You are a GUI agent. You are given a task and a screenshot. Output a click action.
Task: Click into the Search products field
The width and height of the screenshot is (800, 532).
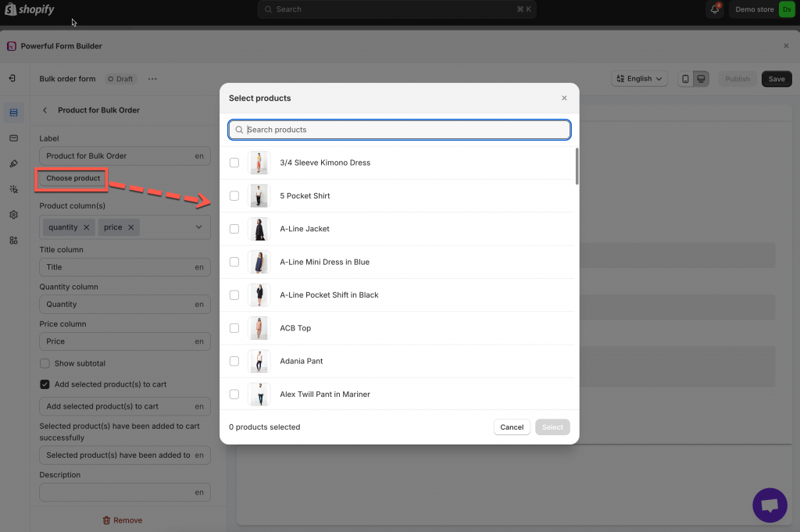pos(399,130)
